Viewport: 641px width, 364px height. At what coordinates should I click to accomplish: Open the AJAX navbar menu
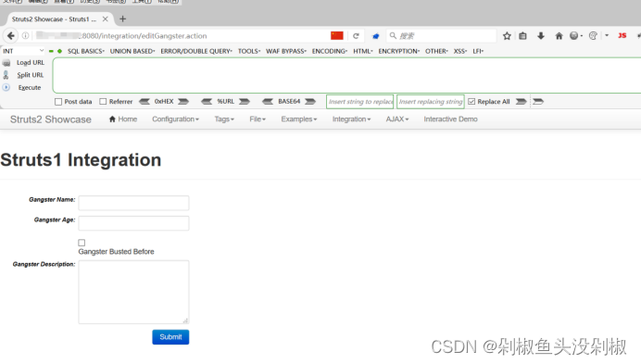click(x=397, y=119)
